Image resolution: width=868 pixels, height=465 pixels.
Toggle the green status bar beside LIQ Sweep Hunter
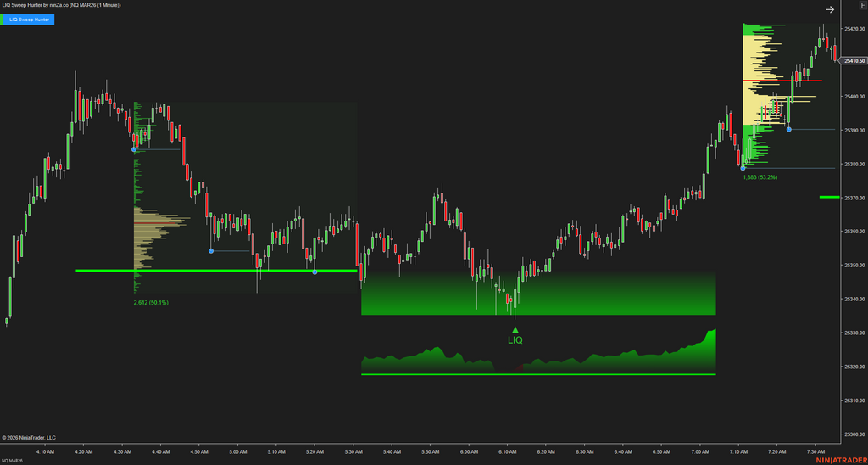point(2,20)
